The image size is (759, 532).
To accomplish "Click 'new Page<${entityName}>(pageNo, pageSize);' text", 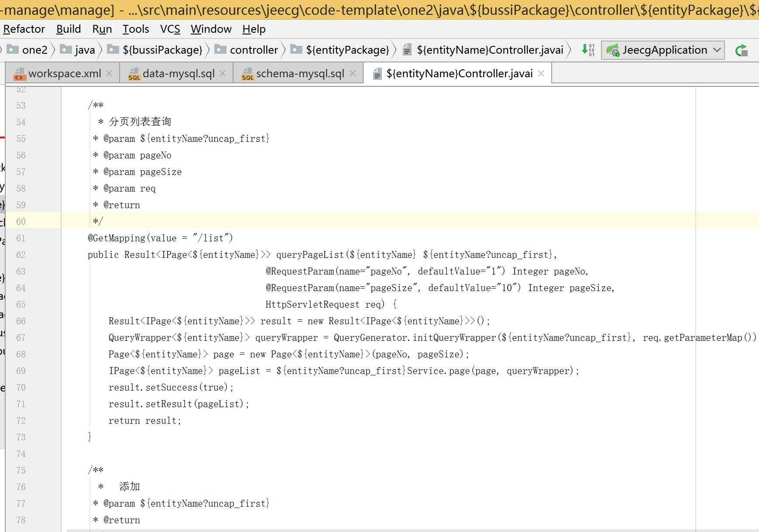I will pos(360,354).
